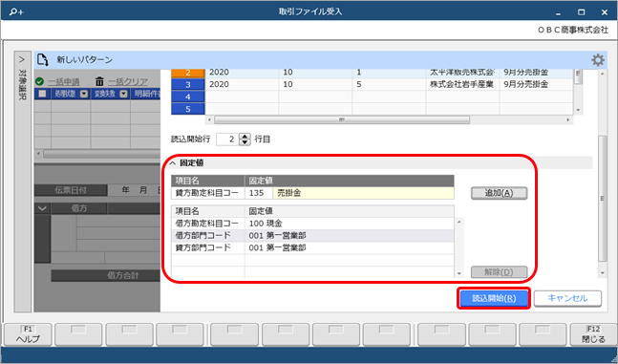Image resolution: width=618 pixels, height=364 pixels.
Task: Click the キャンセル button
Action: coord(567,298)
